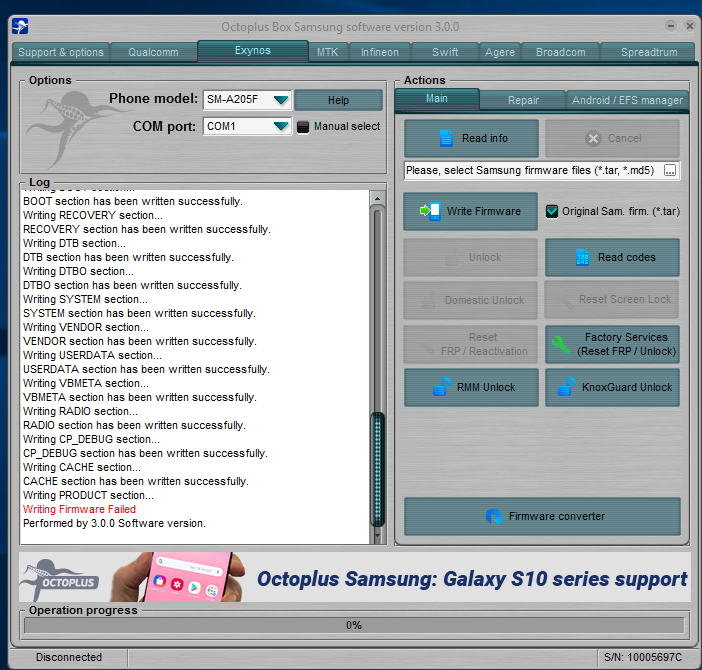Screen dimensions: 702x670
Task: Click the Read codes button
Action: tap(612, 257)
